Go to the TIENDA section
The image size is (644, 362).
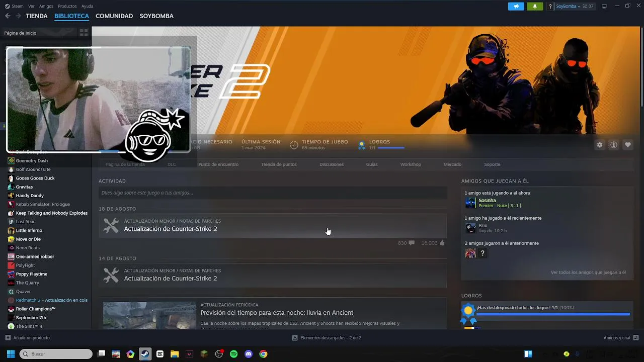[x=37, y=16]
